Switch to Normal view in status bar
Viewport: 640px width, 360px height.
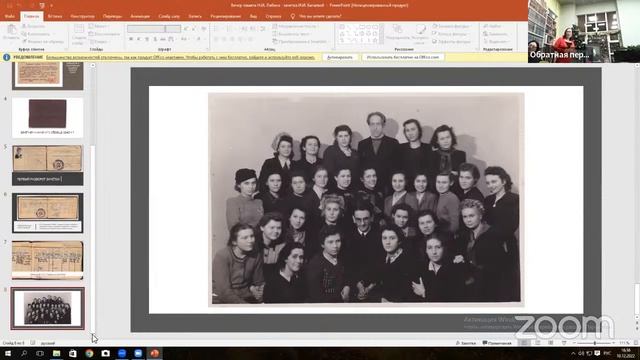click(524, 343)
